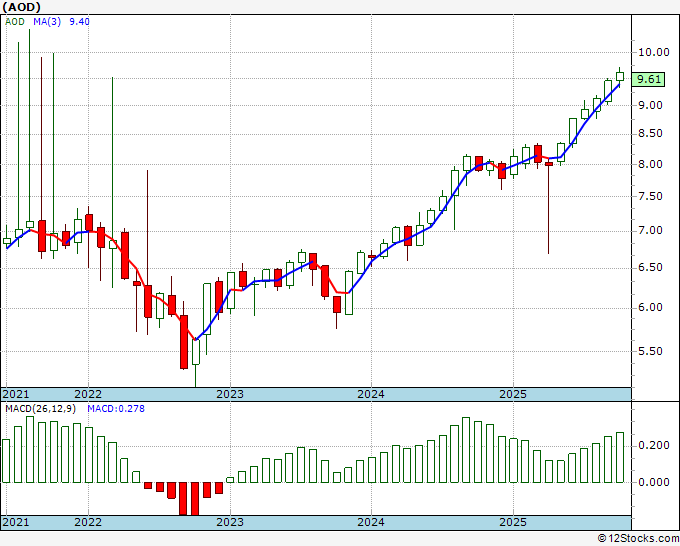Click the lowest red candle near 5.50
The width and height of the screenshot is (680, 546).
[184, 342]
